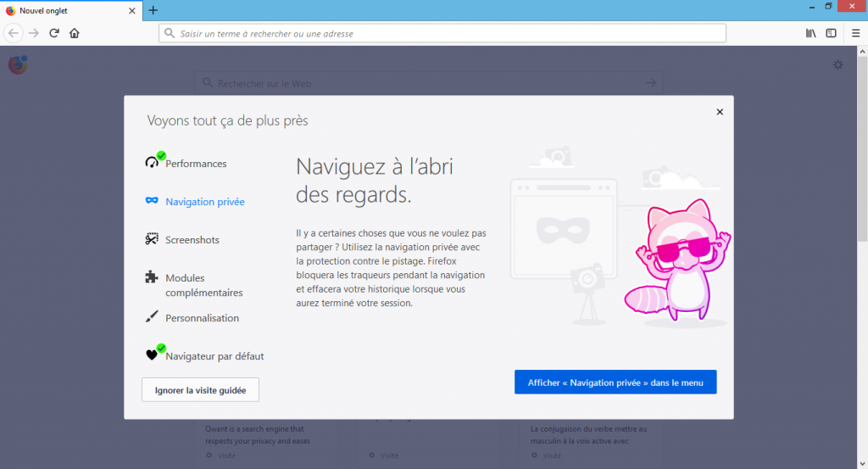Image resolution: width=868 pixels, height=469 pixels.
Task: Open a new tab with plus
Action: point(153,10)
